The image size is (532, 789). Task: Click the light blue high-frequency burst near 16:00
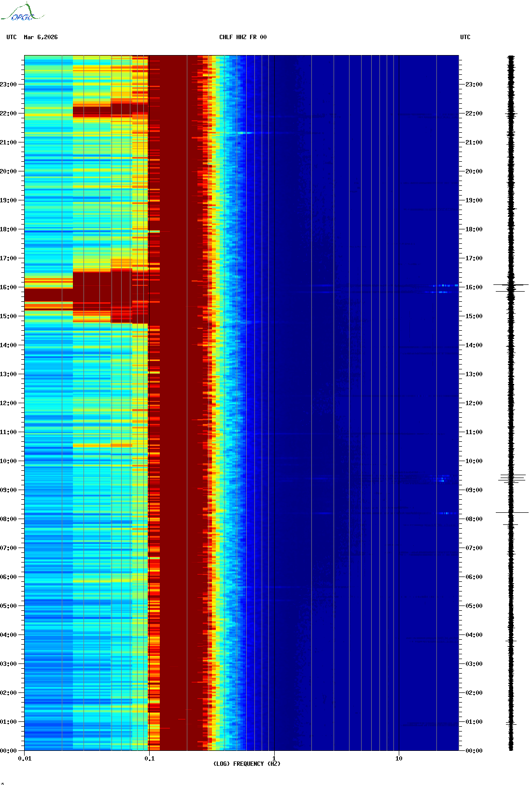(444, 286)
